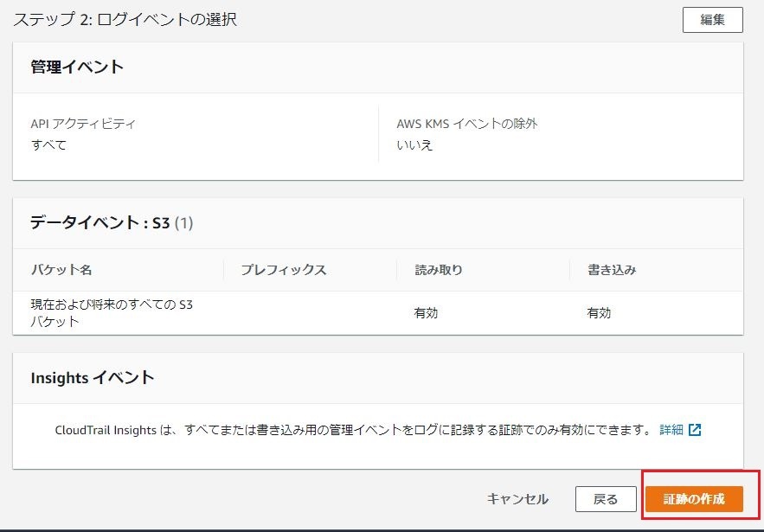Select the API アクティビティ label
This screenshot has width=764, height=532.
tap(83, 124)
